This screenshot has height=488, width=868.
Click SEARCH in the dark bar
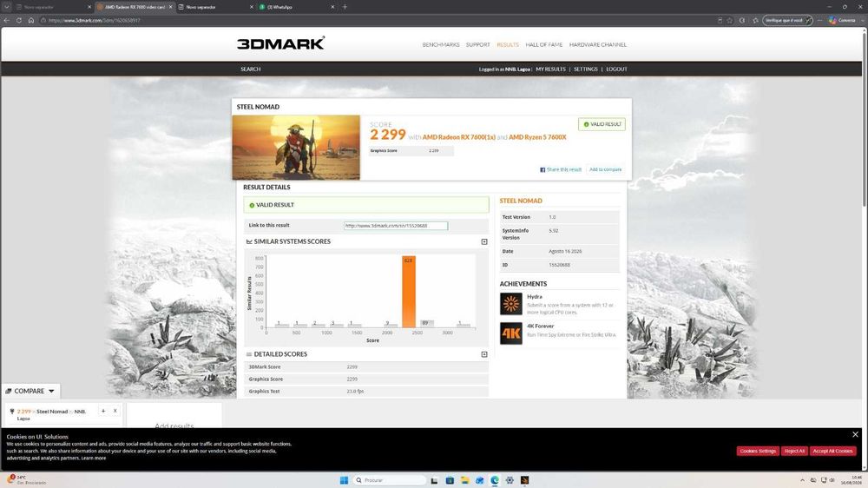[250, 69]
